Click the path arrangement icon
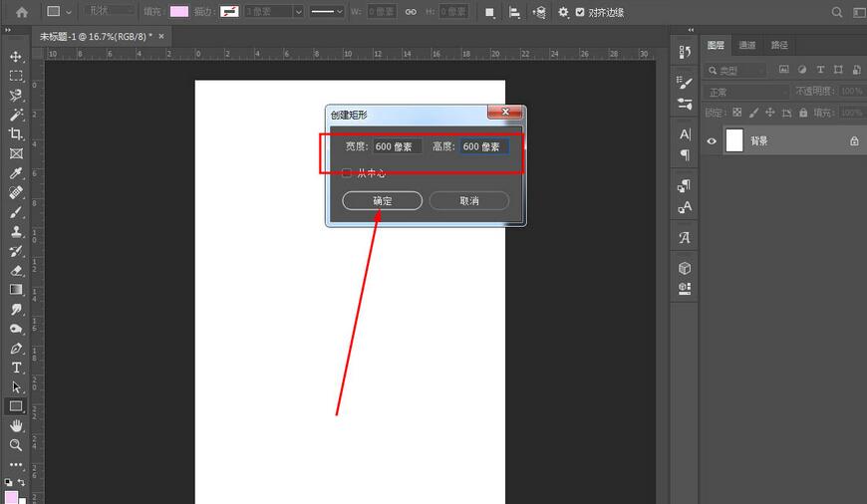The height and width of the screenshot is (504, 867). point(539,12)
